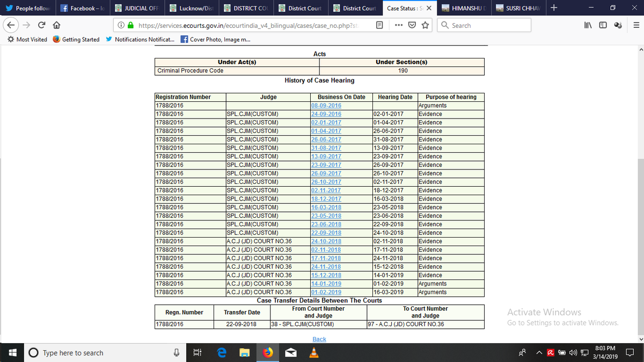Open business date 26-06-2017 link
644x362 pixels.
click(x=326, y=139)
